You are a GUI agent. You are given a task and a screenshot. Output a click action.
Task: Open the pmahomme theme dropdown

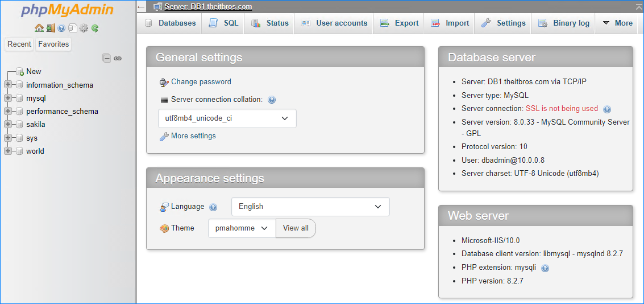point(242,228)
